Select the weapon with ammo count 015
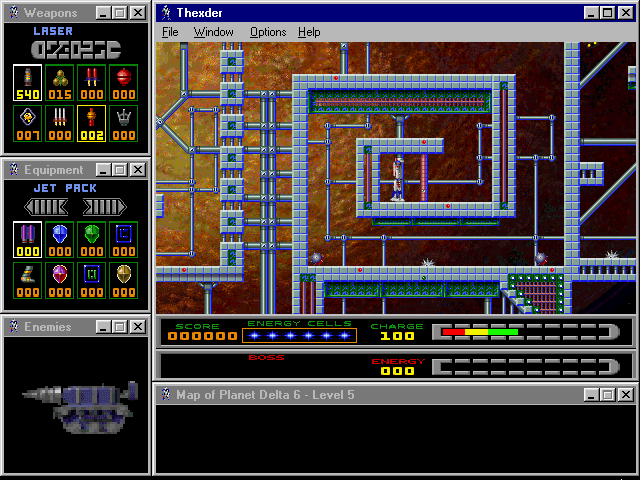640x480 pixels. tap(59, 82)
